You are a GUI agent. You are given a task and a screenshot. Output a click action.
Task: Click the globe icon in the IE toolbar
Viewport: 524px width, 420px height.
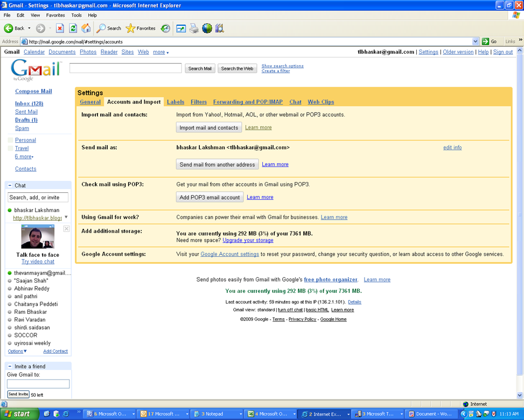pyautogui.click(x=207, y=29)
